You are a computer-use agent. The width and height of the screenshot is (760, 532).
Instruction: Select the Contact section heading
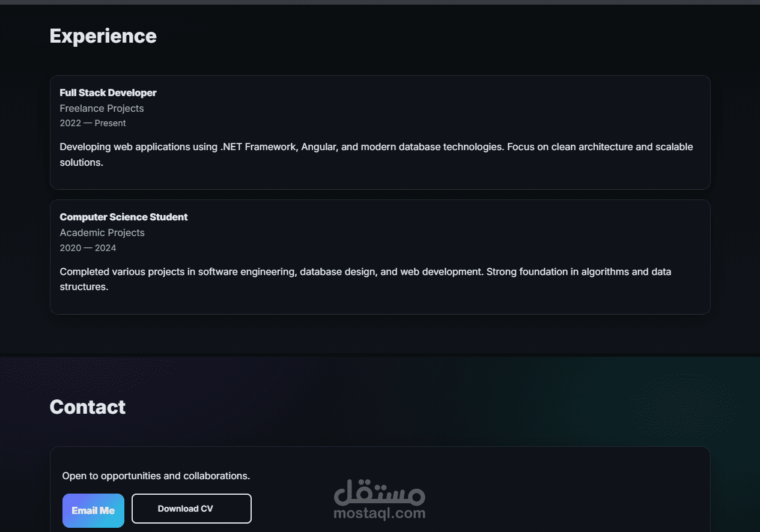pos(87,407)
